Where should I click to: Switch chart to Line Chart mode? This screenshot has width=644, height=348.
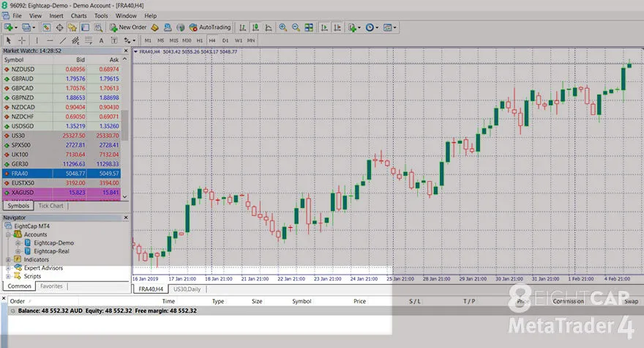click(269, 28)
